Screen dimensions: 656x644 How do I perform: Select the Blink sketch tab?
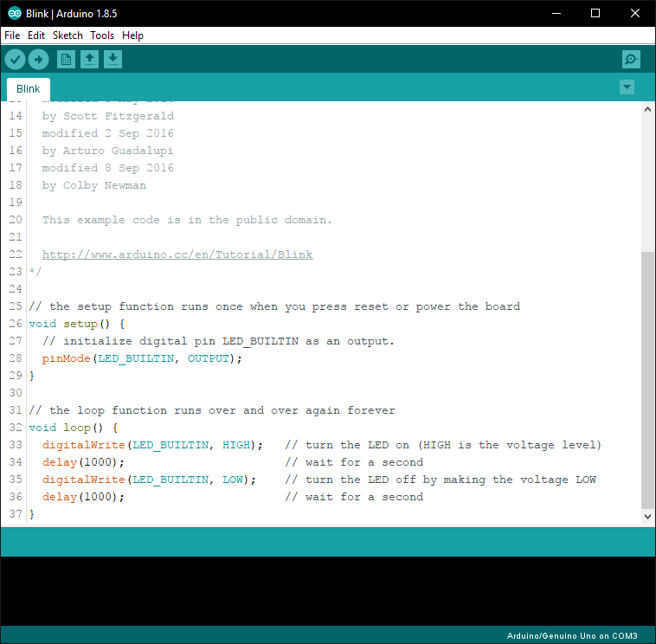(x=29, y=89)
